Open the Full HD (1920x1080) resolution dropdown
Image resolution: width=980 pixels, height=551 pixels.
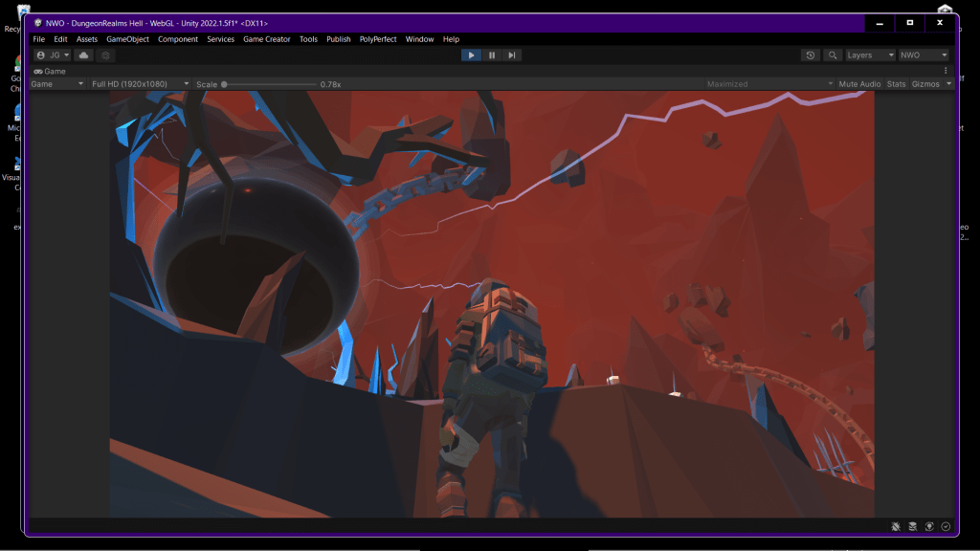139,84
